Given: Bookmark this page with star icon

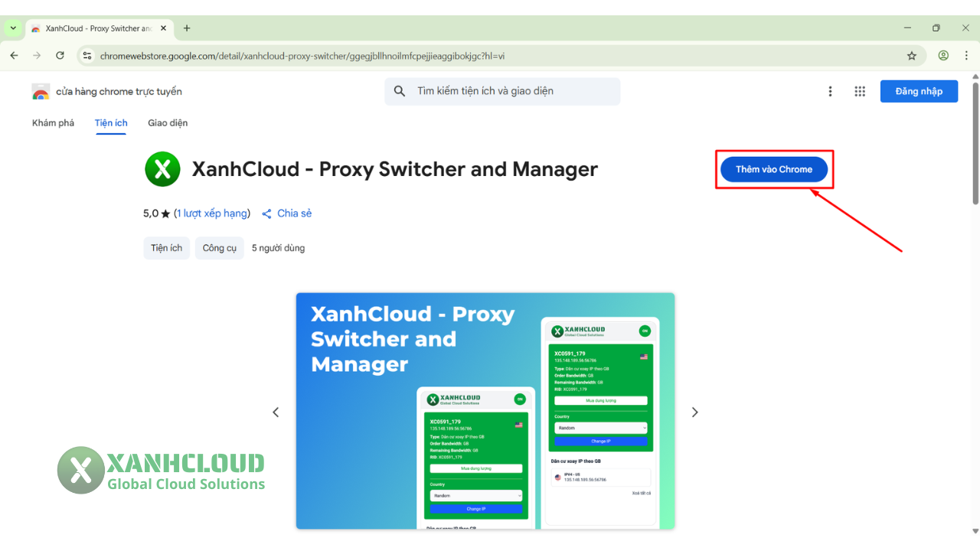Looking at the screenshot, I should 911,56.
